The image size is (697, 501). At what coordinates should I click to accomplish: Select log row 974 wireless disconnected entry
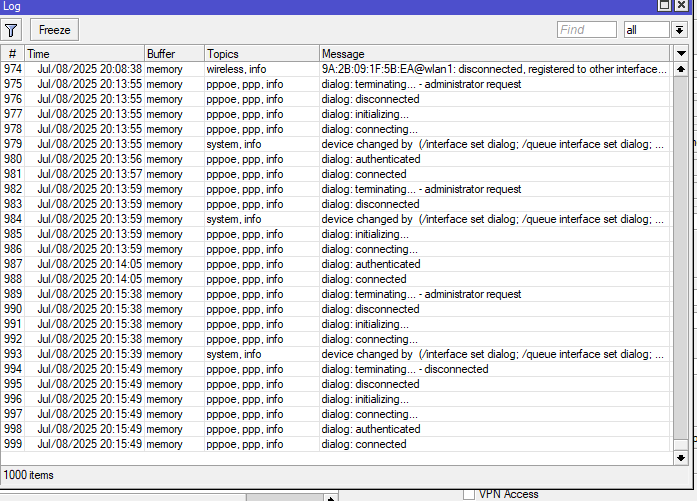[336, 69]
